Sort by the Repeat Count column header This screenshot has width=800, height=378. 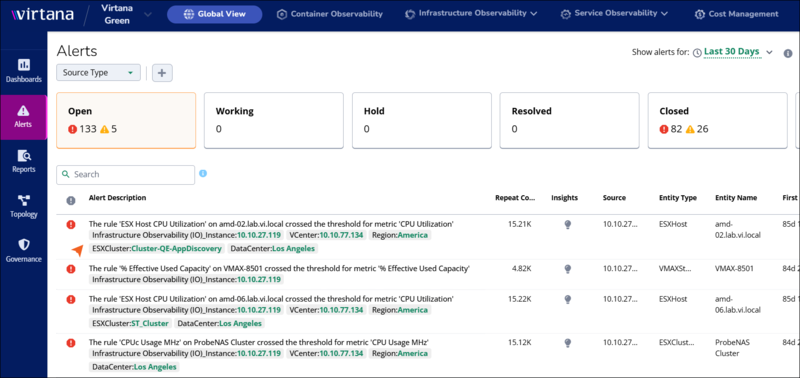[x=515, y=198]
